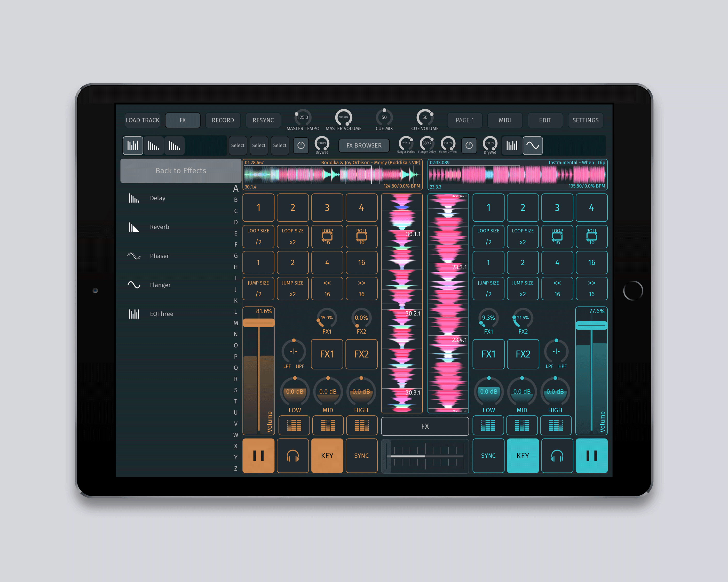
Task: Kill the left deck MID band
Action: pos(328,425)
